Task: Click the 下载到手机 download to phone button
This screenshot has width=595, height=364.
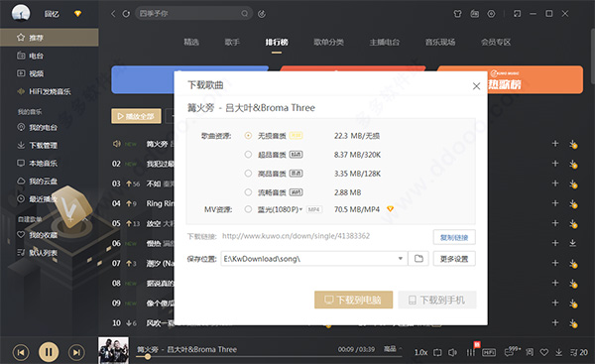Action: tap(437, 300)
